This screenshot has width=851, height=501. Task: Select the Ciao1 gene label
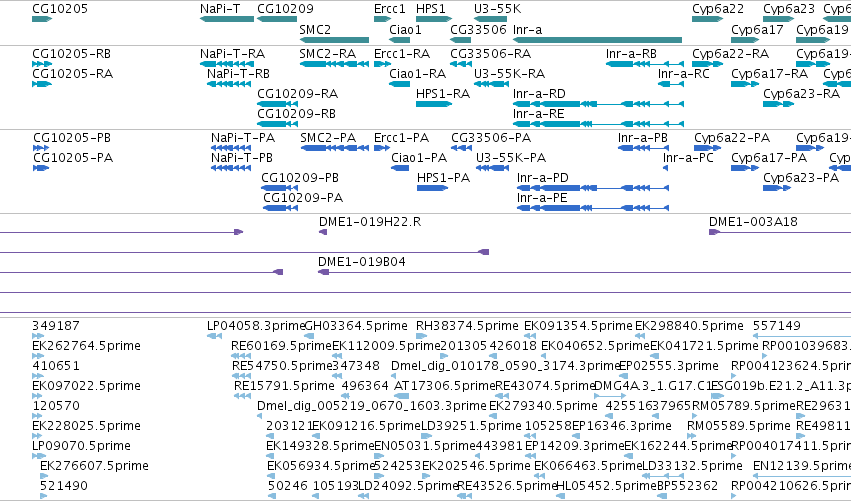tap(405, 29)
